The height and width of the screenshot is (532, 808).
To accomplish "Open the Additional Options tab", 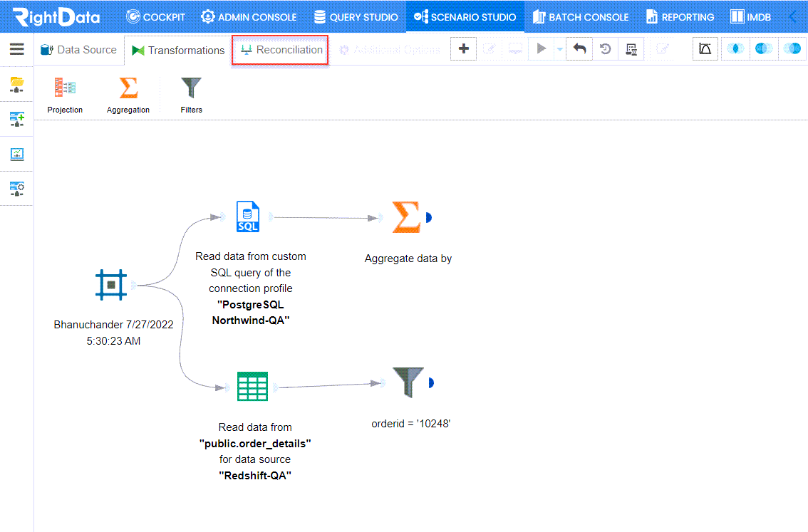I will coord(390,50).
